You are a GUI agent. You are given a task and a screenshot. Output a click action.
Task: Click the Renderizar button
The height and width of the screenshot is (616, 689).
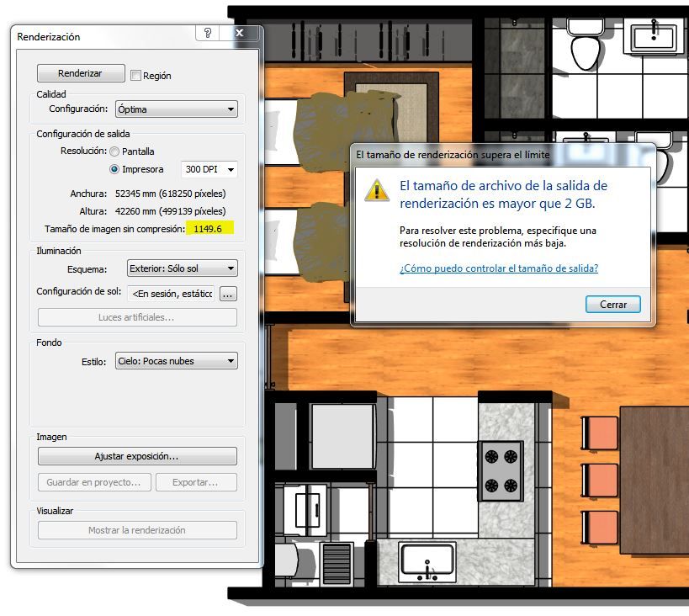click(x=81, y=73)
